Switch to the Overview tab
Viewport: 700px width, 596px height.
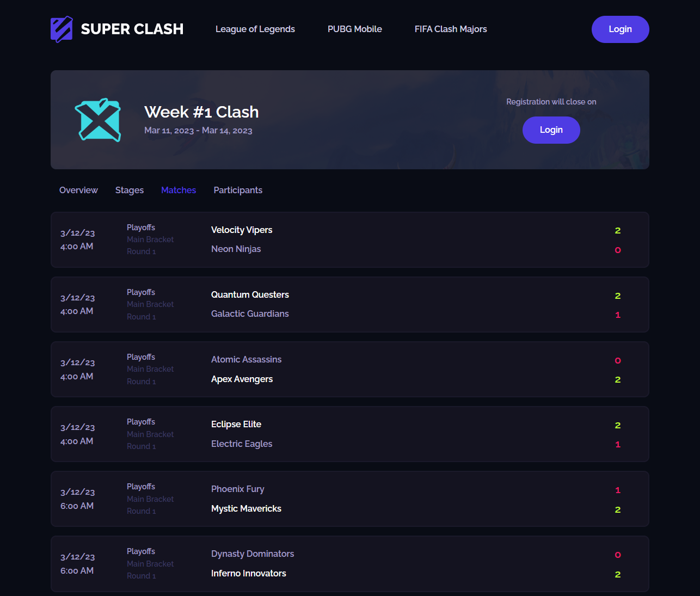coord(78,190)
